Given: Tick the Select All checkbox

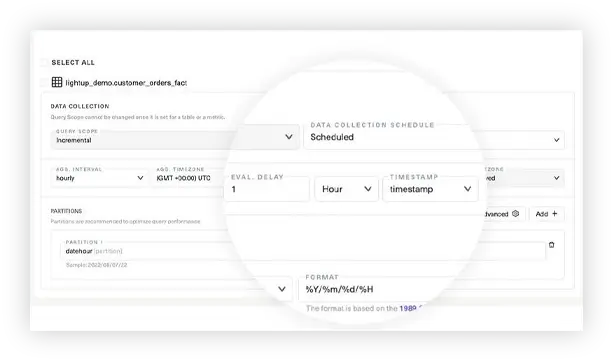Looking at the screenshot, I should click(43, 63).
